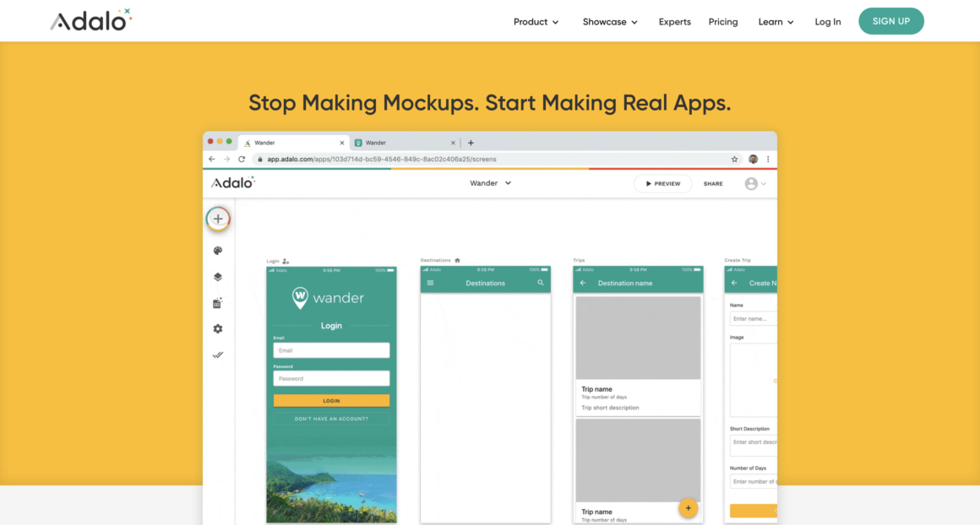Open the Product dropdown menu
Viewport: 980px width, 525px height.
click(x=536, y=22)
